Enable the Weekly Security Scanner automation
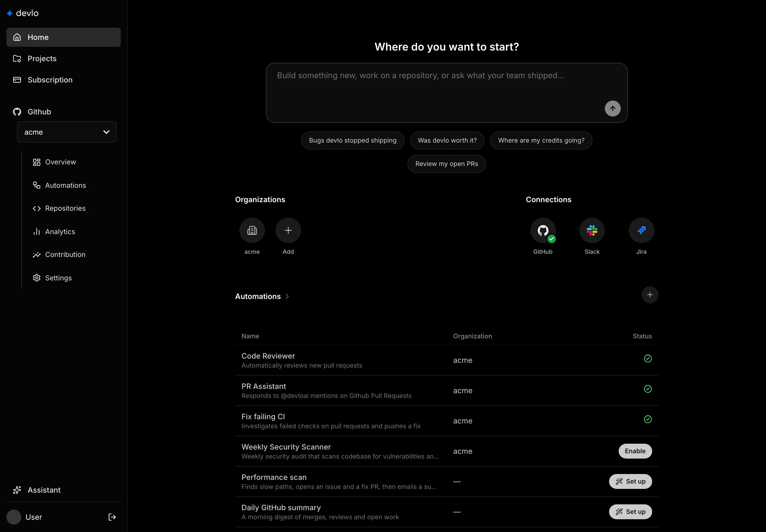Screen dimensions: 766x532 click(x=635, y=451)
